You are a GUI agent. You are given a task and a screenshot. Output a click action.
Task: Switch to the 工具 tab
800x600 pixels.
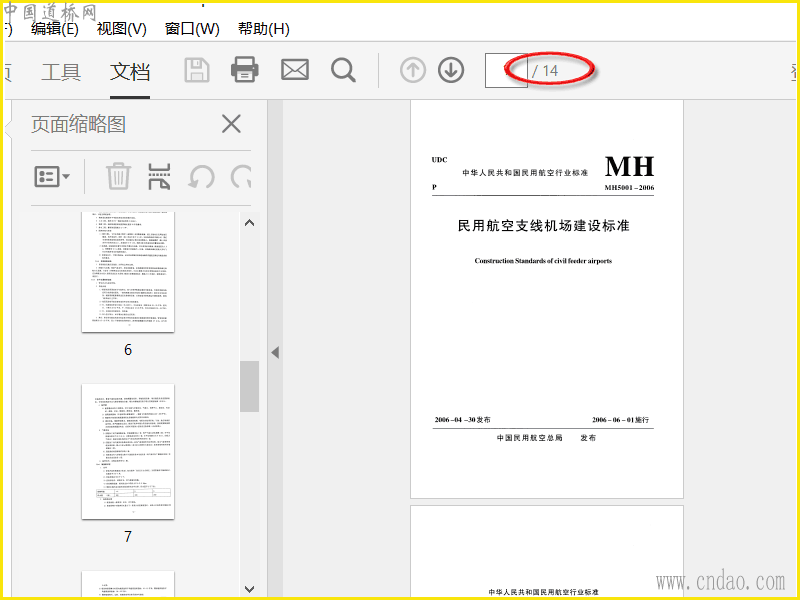[x=61, y=72]
